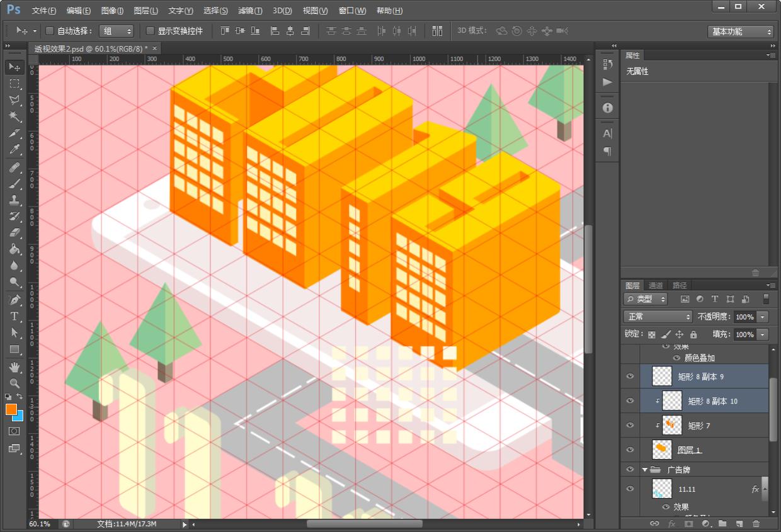Click the delete layer trash icon
This screenshot has height=532, width=781.
756,523
